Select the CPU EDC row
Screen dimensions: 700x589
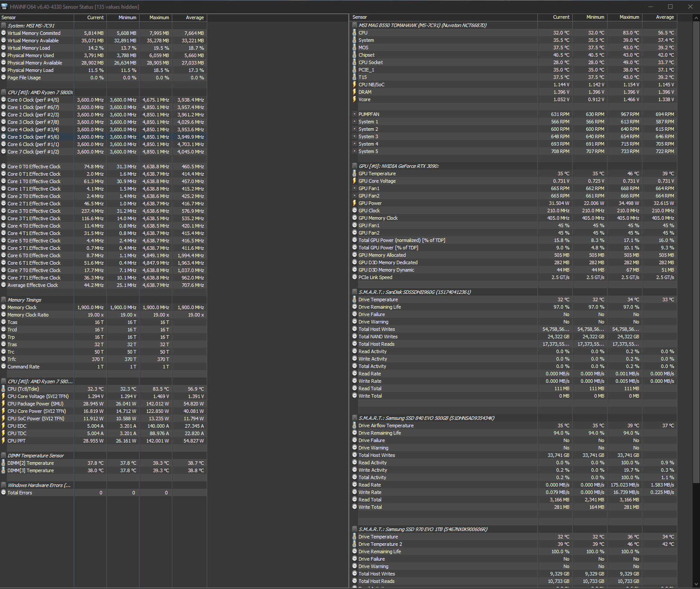point(103,426)
